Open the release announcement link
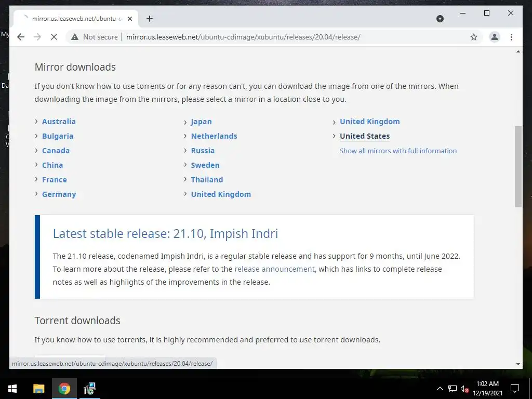Screen dimensions: 532x399 (x=274, y=269)
